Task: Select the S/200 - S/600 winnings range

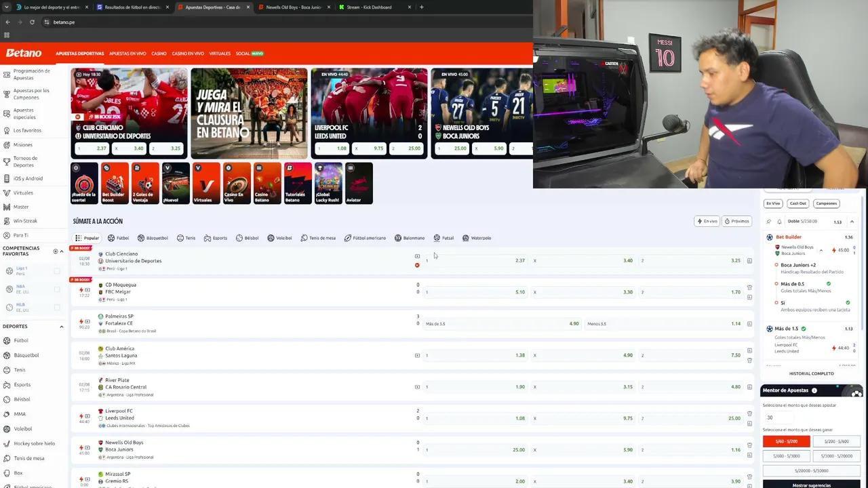Action: pos(836,441)
